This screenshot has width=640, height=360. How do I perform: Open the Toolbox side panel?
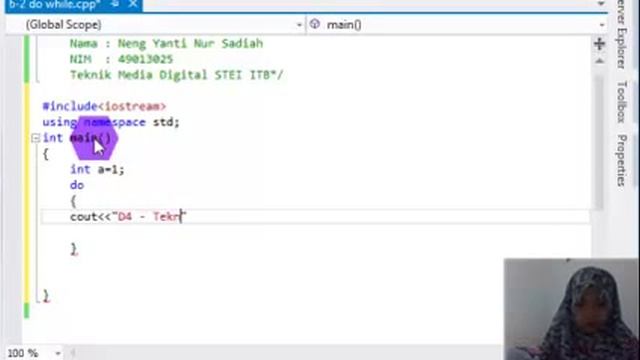[621, 102]
